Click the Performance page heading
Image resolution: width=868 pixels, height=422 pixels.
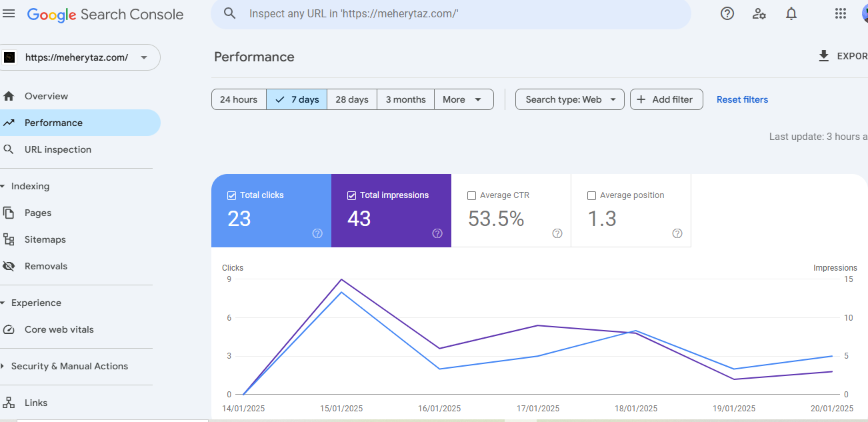click(x=254, y=57)
